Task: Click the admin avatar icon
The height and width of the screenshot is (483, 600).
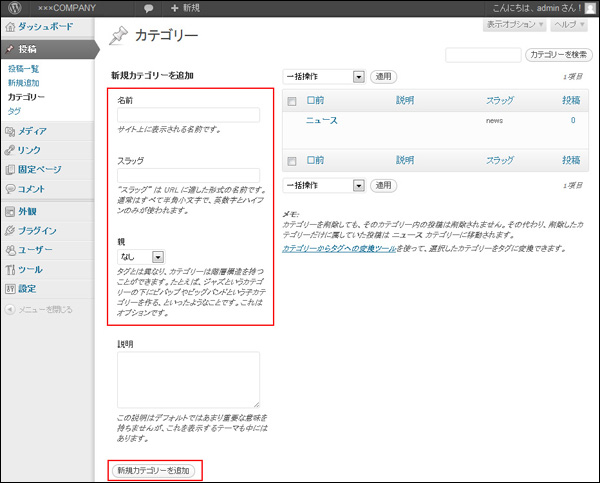Action: click(x=590, y=8)
